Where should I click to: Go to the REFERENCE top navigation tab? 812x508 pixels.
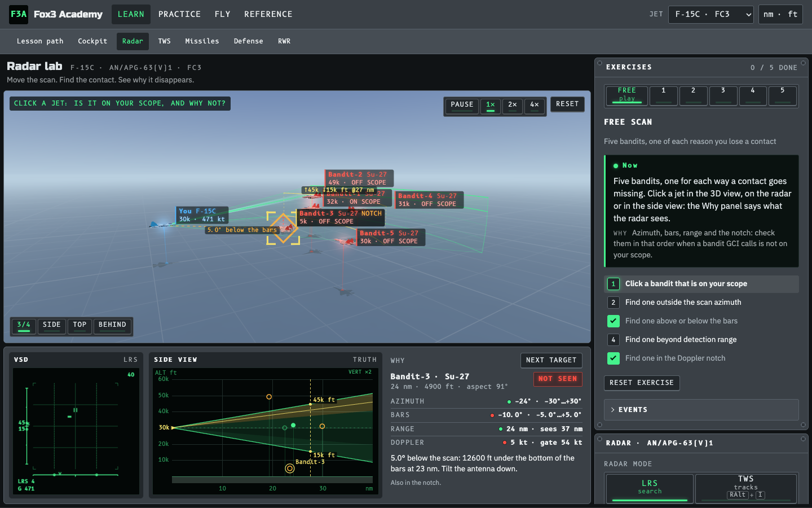[x=268, y=14]
